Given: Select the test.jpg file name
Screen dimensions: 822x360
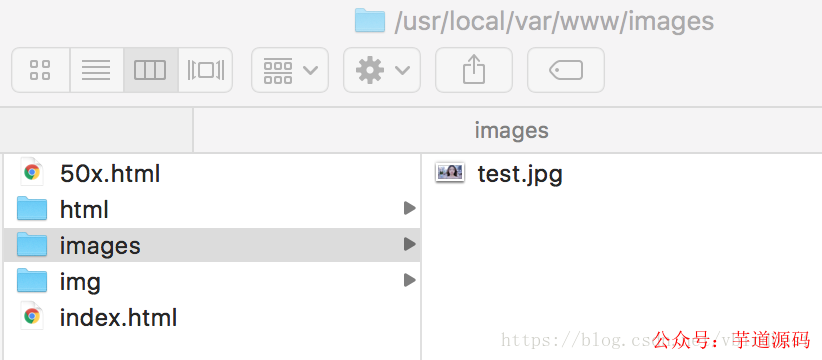Looking at the screenshot, I should (x=520, y=174).
